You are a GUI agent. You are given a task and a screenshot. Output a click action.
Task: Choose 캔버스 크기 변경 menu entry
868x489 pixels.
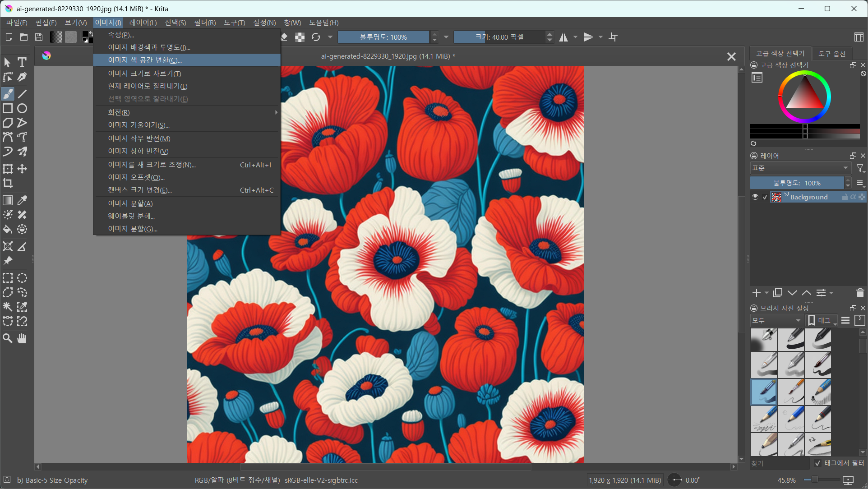pos(140,190)
